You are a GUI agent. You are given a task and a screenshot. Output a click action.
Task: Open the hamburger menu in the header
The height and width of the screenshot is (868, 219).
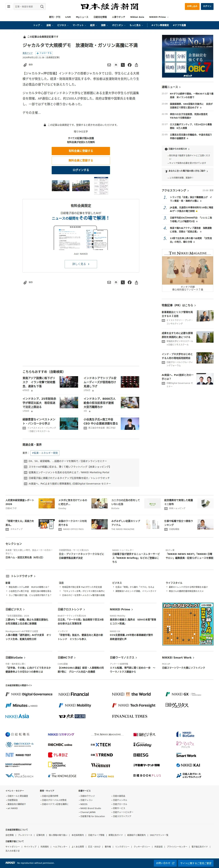point(8,6)
